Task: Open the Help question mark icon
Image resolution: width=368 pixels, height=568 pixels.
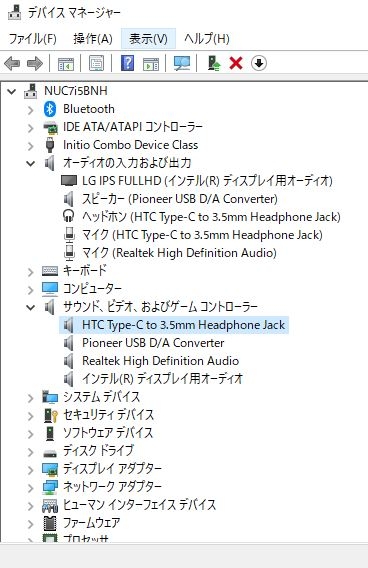Action: point(127,63)
